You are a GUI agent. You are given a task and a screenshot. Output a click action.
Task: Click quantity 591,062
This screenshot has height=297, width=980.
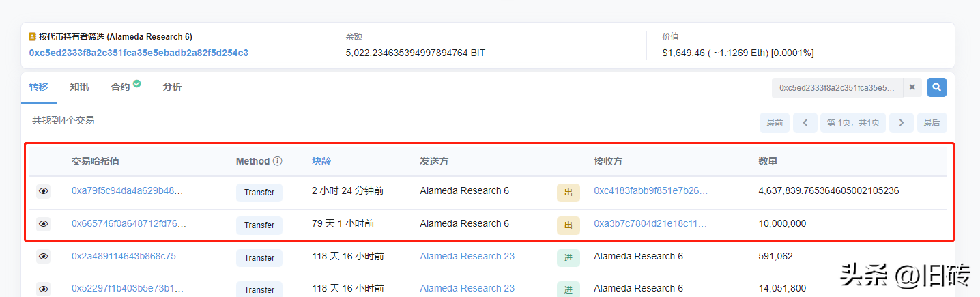tap(775, 256)
